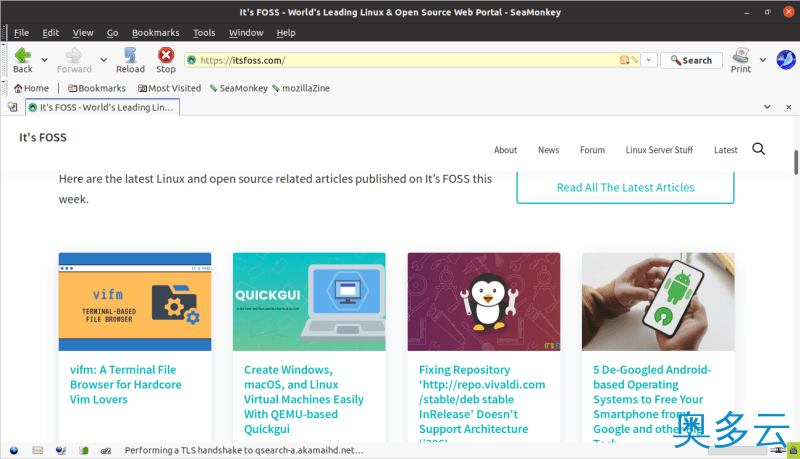The height and width of the screenshot is (459, 800).
Task: Open the File menu
Action: click(x=21, y=33)
